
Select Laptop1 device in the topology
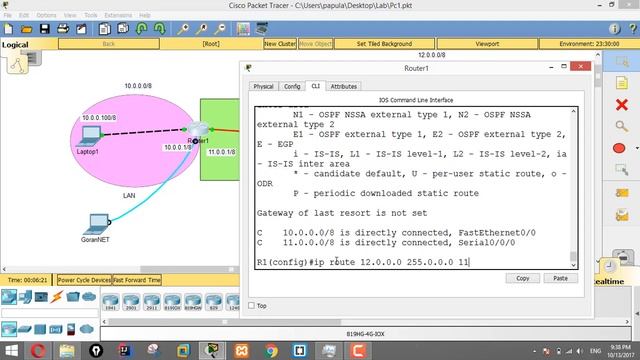click(x=89, y=137)
